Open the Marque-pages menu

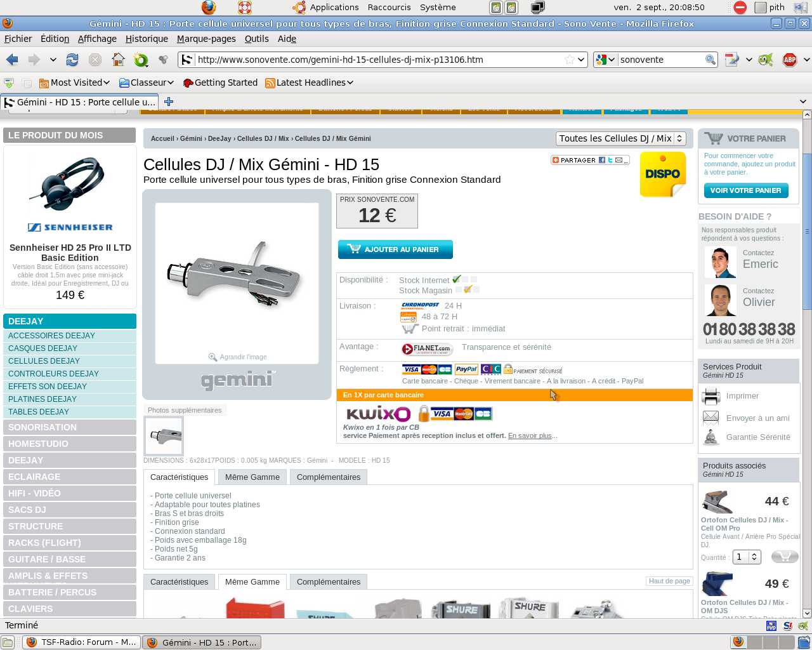point(206,39)
